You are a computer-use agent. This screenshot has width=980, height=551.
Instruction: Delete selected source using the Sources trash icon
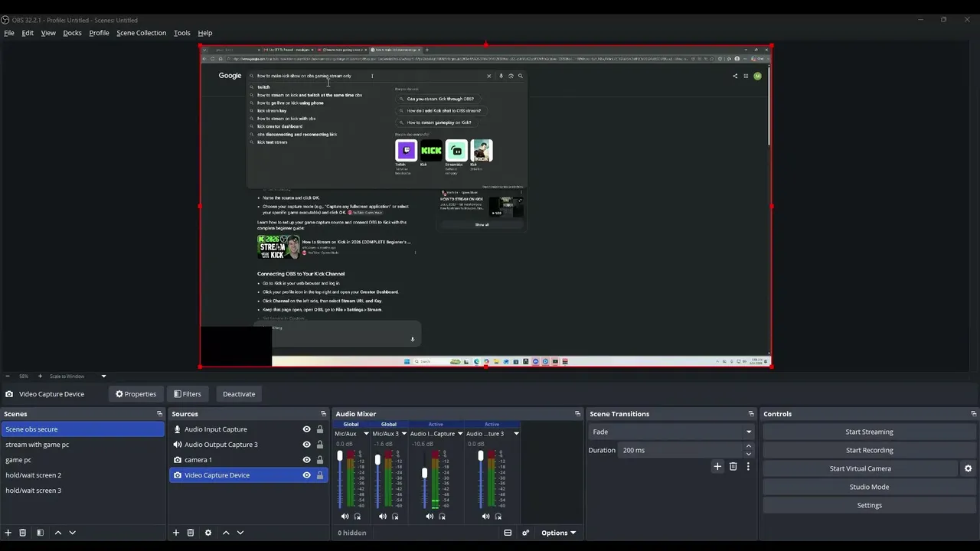pyautogui.click(x=191, y=533)
